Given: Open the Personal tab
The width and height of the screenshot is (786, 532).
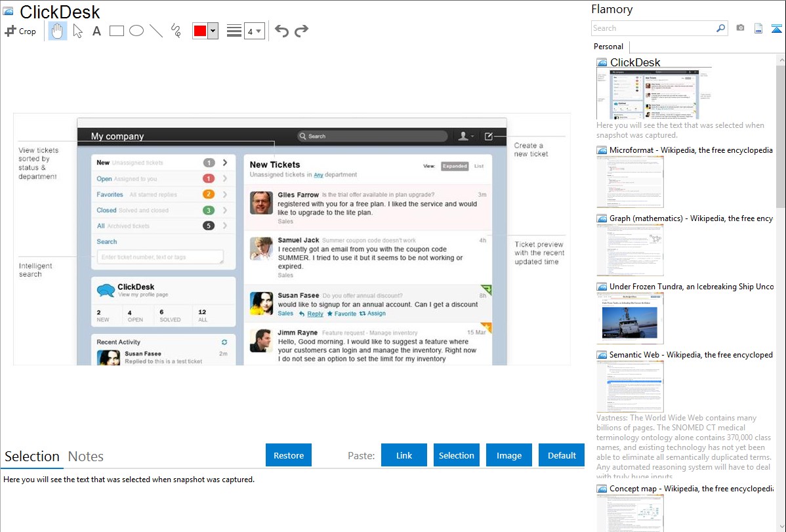Looking at the screenshot, I should [x=608, y=47].
